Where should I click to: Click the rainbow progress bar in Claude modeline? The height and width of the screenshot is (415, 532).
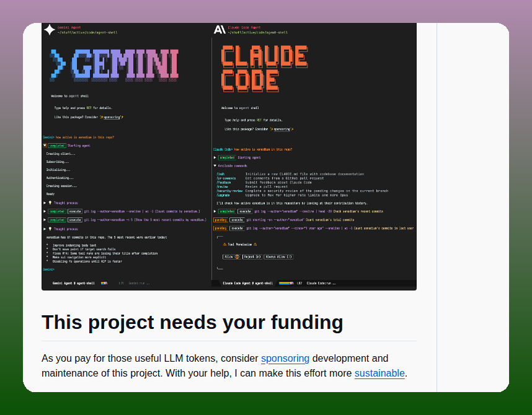click(x=286, y=283)
